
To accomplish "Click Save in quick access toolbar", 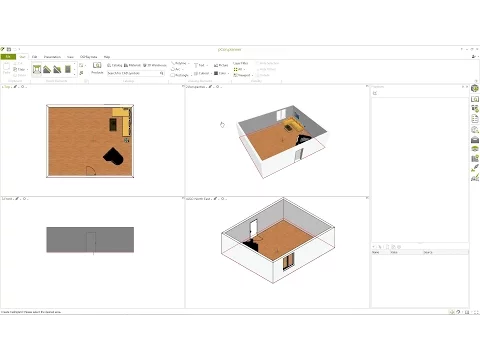I will click(9, 49).
